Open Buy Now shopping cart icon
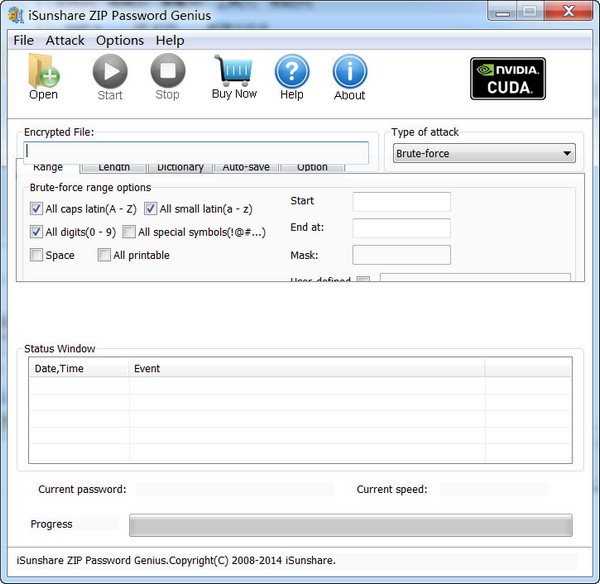600x584 pixels. 234,71
